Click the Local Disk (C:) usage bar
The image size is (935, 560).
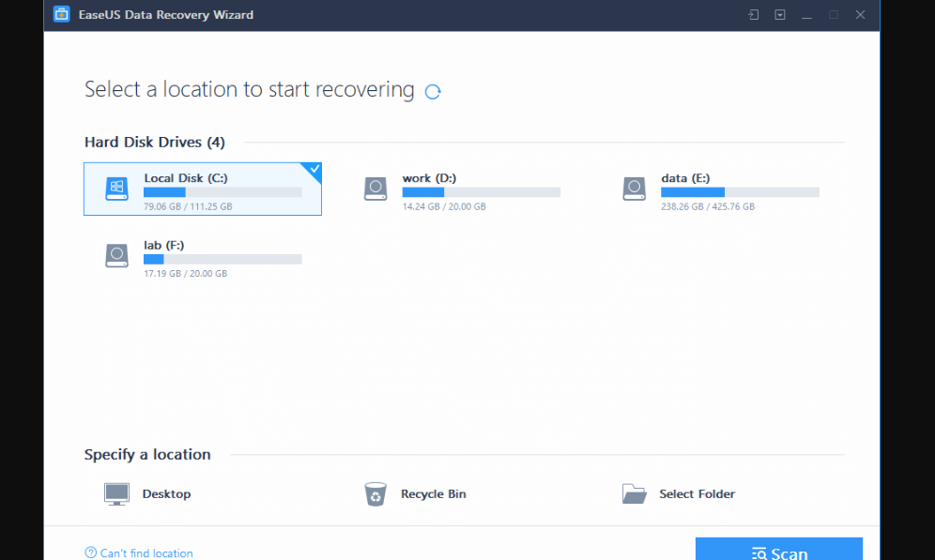point(222,192)
